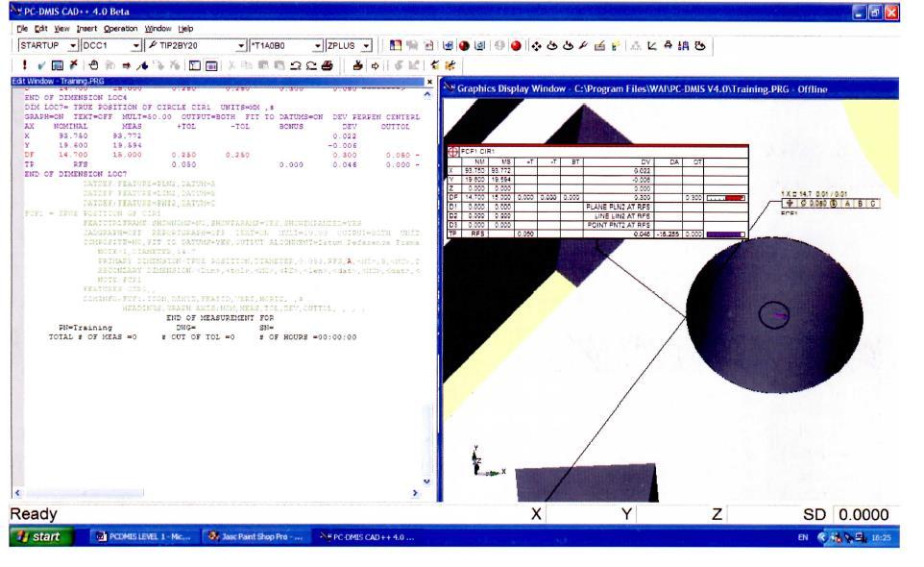This screenshot has width=924, height=567.
Task: Click the horizontal scrollbar left arrow
Action: point(17,493)
